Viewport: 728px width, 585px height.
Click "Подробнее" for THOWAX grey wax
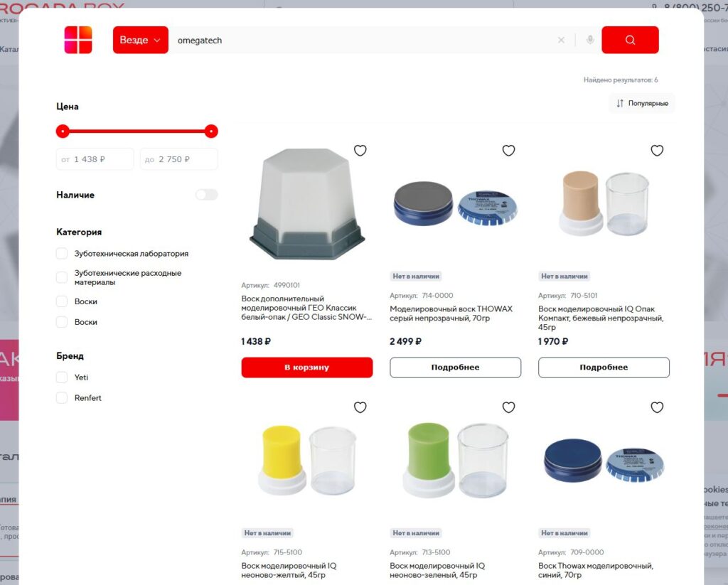tap(456, 367)
